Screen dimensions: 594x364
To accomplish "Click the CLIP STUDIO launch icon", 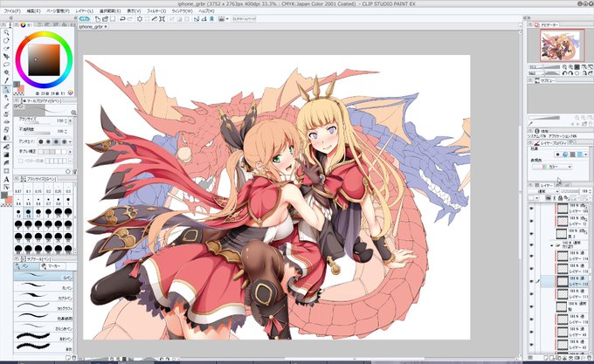I will 84,18.
